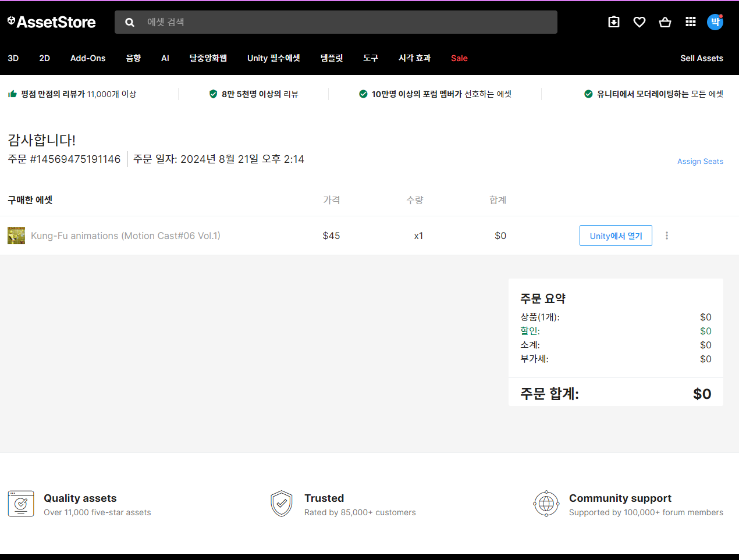Viewport: 739px width, 560px height.
Task: Click the x1 quantity cell
Action: (x=418, y=236)
